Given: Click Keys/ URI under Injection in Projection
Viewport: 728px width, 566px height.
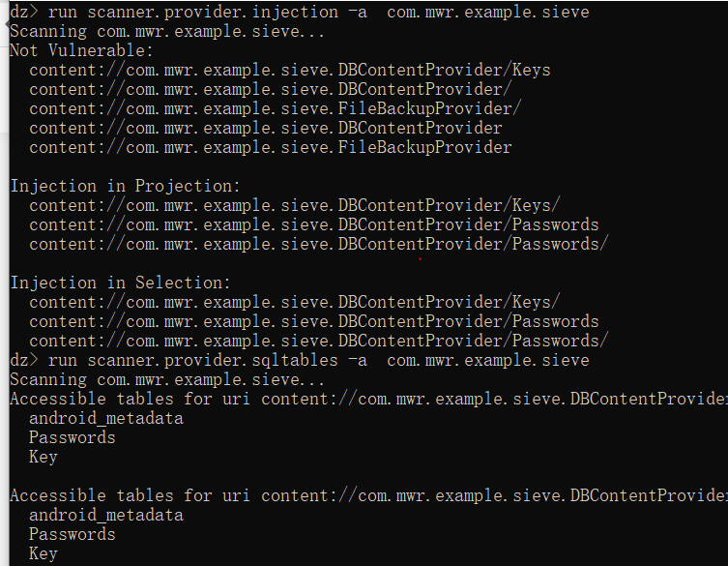Looking at the screenshot, I should 295,205.
